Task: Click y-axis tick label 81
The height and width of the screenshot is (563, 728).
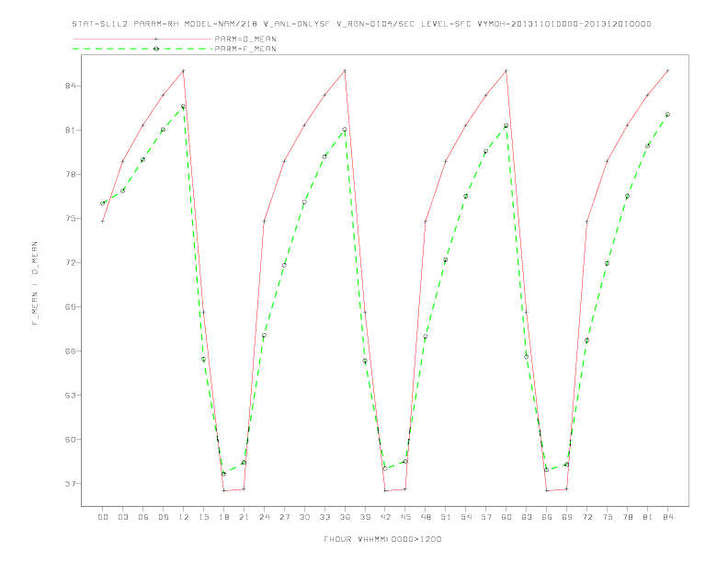Action: [x=70, y=130]
